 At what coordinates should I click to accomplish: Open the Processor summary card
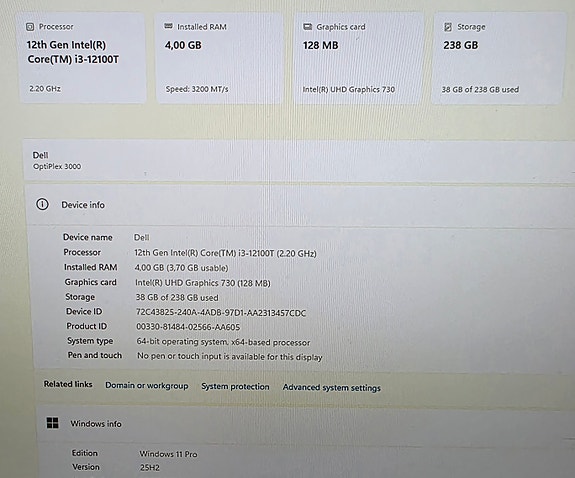click(x=82, y=58)
